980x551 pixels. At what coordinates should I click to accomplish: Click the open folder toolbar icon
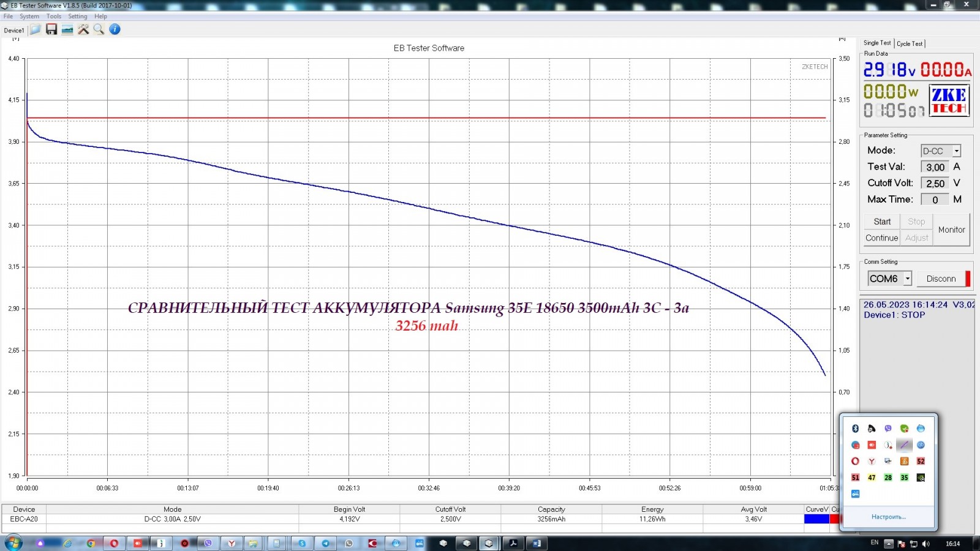[36, 29]
